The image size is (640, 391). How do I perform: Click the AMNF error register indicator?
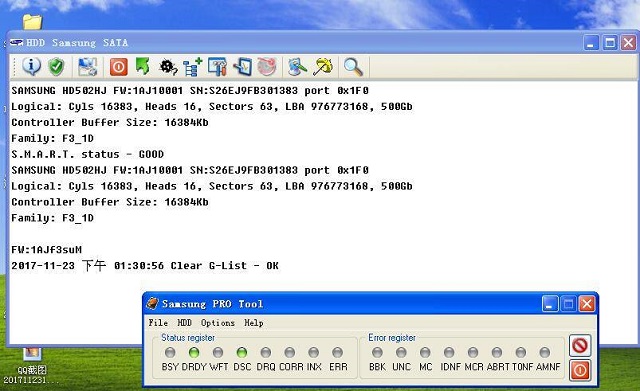(544, 352)
